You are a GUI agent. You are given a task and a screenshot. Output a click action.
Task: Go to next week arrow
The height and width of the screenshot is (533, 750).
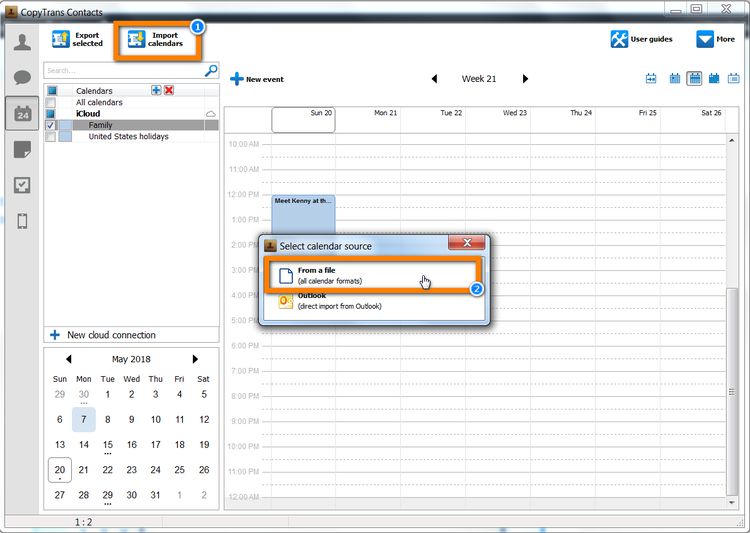click(525, 78)
